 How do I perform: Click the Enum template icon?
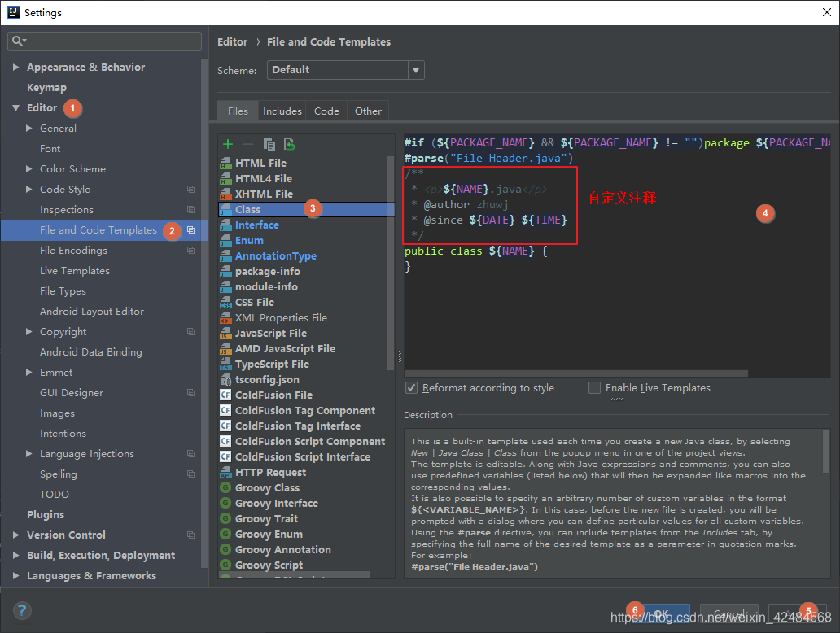point(225,241)
